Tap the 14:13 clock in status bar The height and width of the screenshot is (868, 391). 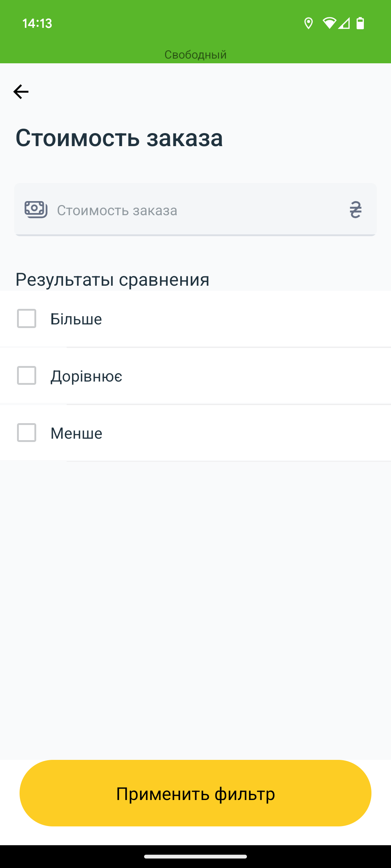pos(37,24)
